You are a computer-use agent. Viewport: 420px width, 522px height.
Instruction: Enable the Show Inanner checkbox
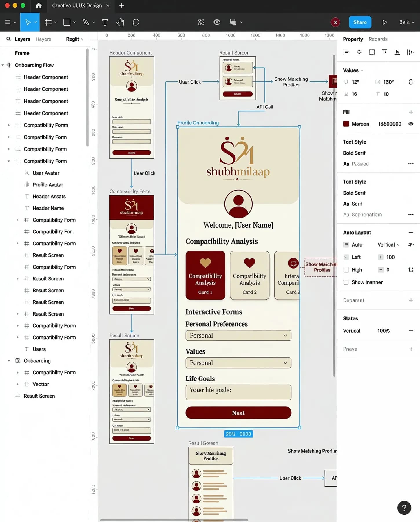346,282
